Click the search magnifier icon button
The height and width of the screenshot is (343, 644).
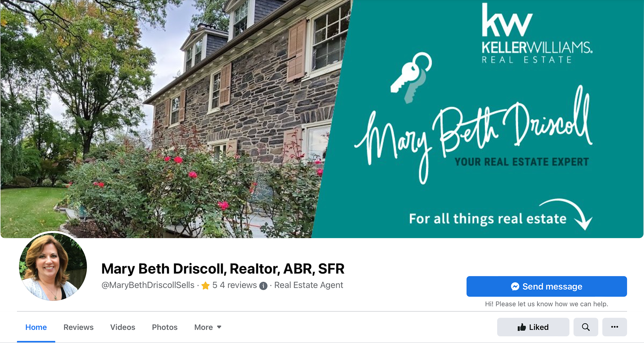tap(586, 327)
